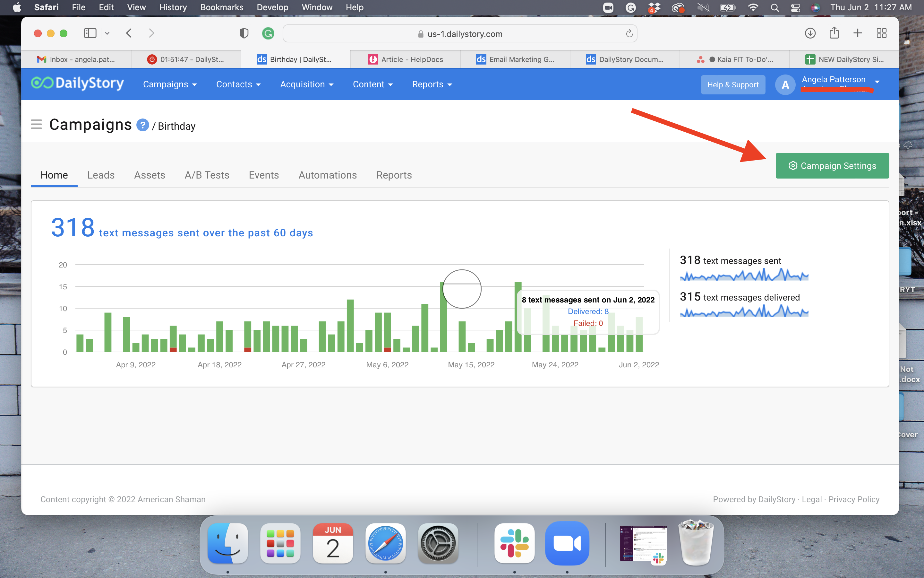Screen dimensions: 924x578
Task: Open a new tab with plus icon
Action: point(858,33)
